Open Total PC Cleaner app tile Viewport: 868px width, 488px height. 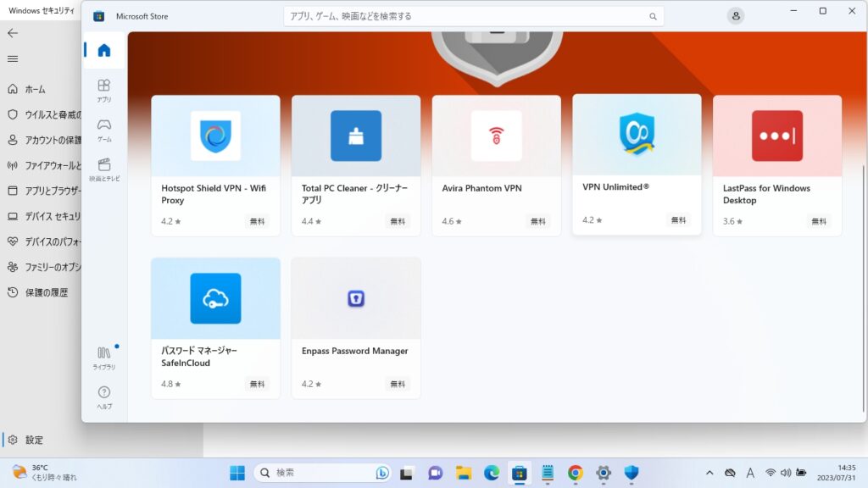(356, 165)
